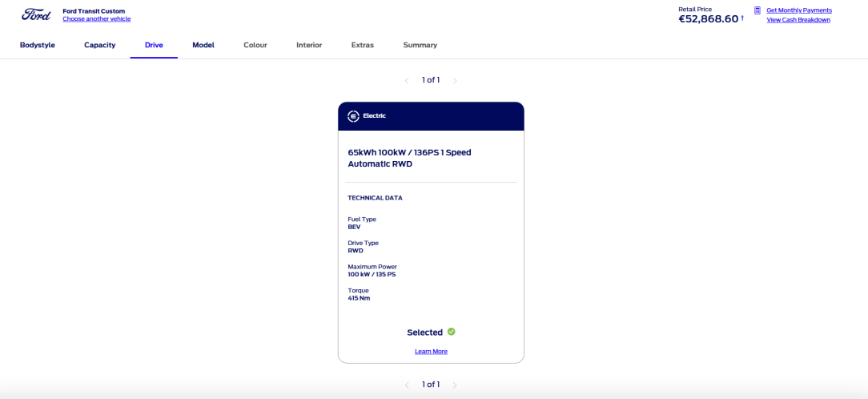
Task: Go to previous page using top left arrow
Action: 407,81
